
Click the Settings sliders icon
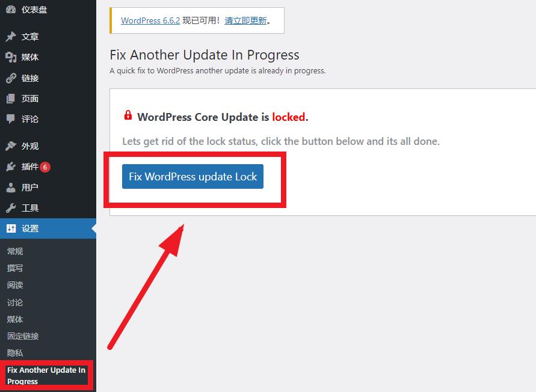tap(11, 228)
